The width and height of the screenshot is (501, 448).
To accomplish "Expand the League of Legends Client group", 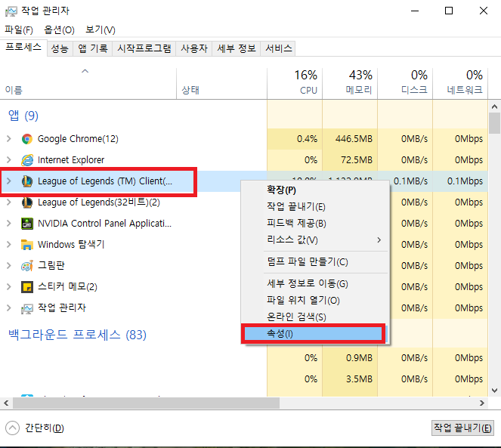I will pyautogui.click(x=9, y=181).
